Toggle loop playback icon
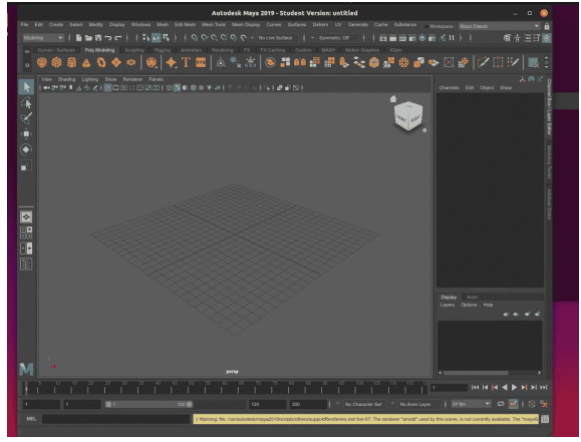Image resolution: width=581 pixels, height=442 pixels. (x=501, y=404)
